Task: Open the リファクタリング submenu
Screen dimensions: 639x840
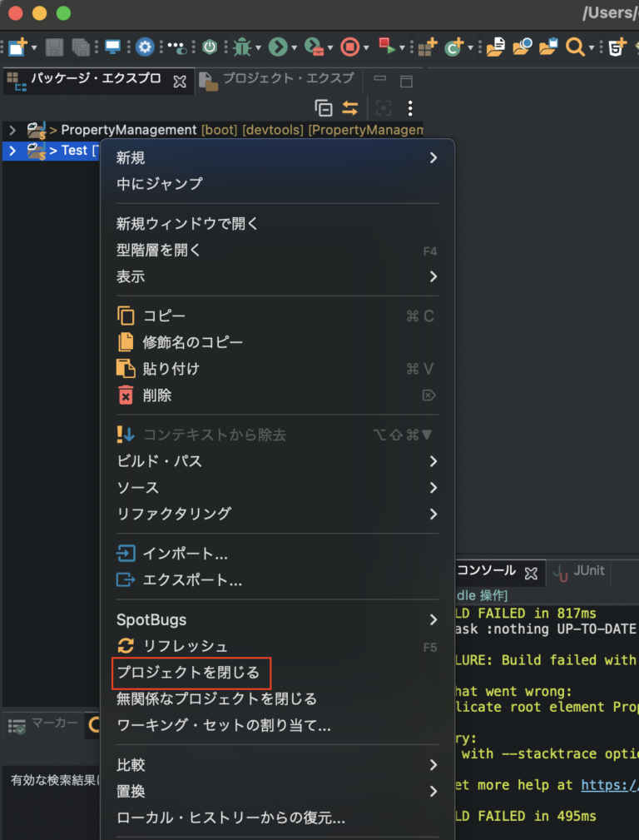Action: 277,514
